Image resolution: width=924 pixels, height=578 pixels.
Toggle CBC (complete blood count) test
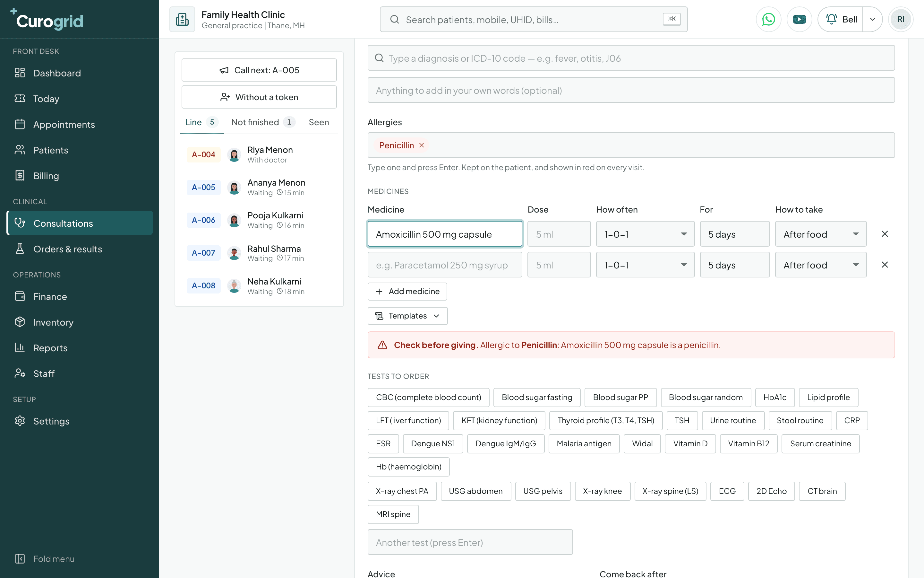(428, 398)
